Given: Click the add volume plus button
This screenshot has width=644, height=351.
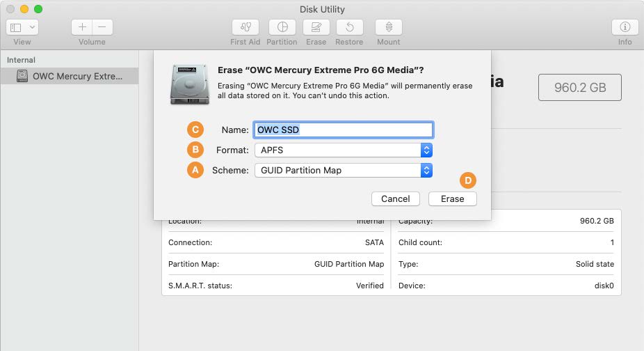Looking at the screenshot, I should point(82,27).
